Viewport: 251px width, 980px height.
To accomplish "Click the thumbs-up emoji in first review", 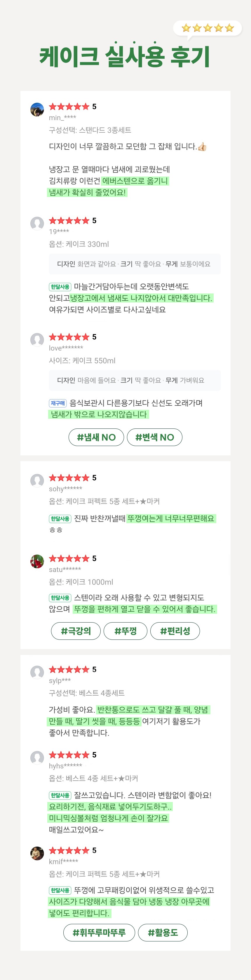I will [x=202, y=147].
